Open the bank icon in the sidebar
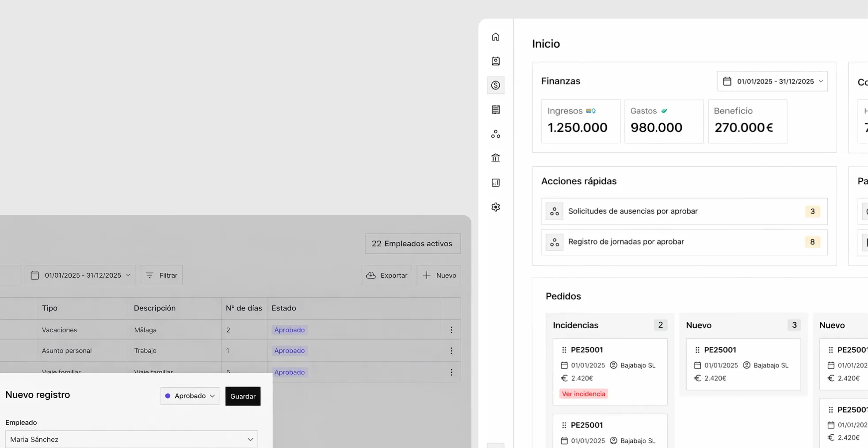The image size is (868, 448). 495,158
